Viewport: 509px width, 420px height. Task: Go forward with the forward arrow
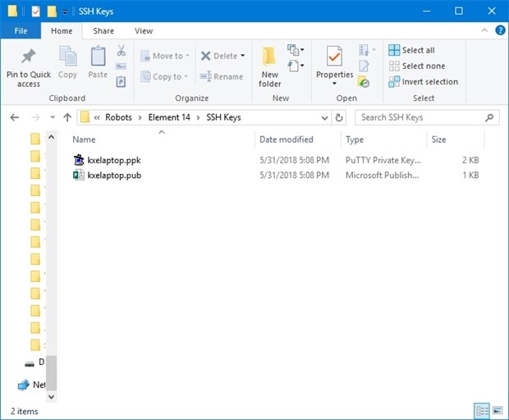35,117
